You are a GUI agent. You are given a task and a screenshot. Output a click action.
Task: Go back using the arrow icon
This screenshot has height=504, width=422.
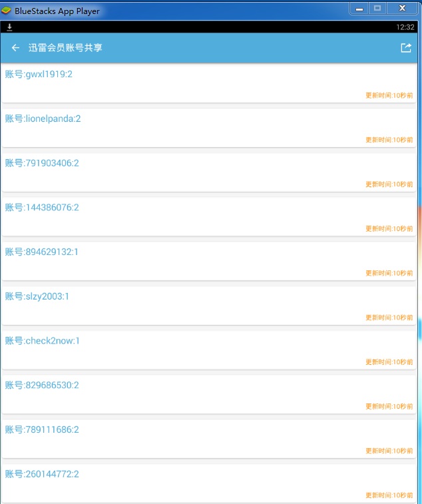click(15, 48)
